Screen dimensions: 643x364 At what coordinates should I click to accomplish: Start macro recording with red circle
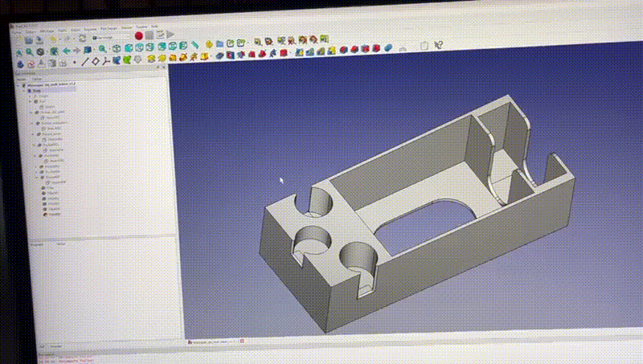click(x=138, y=35)
